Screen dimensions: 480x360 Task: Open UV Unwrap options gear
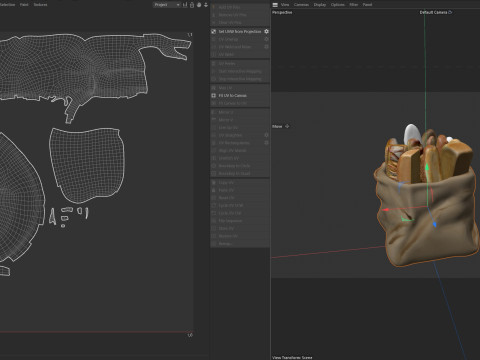(x=266, y=39)
